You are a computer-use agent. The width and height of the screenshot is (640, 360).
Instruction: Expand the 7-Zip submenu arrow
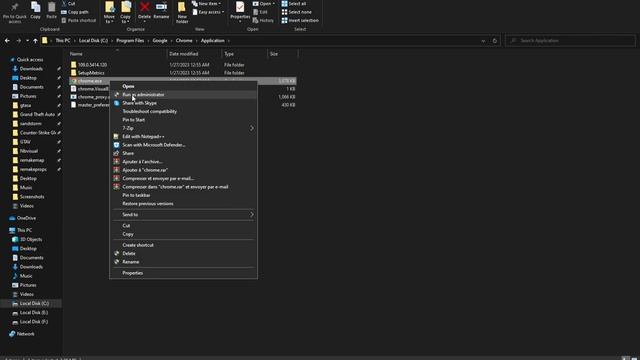251,128
